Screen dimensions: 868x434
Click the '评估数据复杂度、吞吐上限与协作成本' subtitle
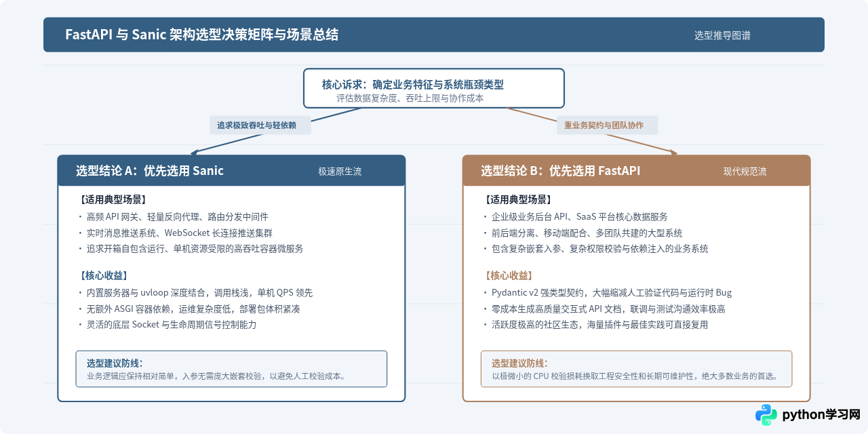pyautogui.click(x=410, y=98)
